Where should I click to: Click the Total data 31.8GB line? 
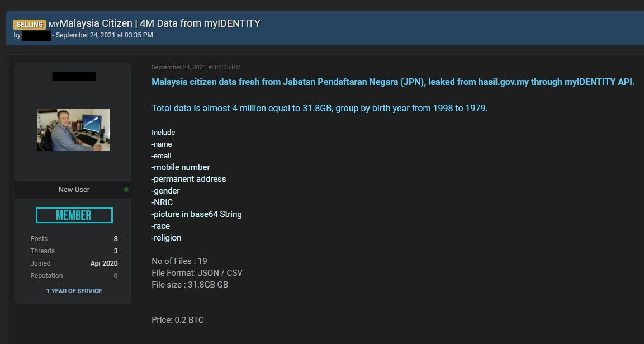pyautogui.click(x=320, y=109)
